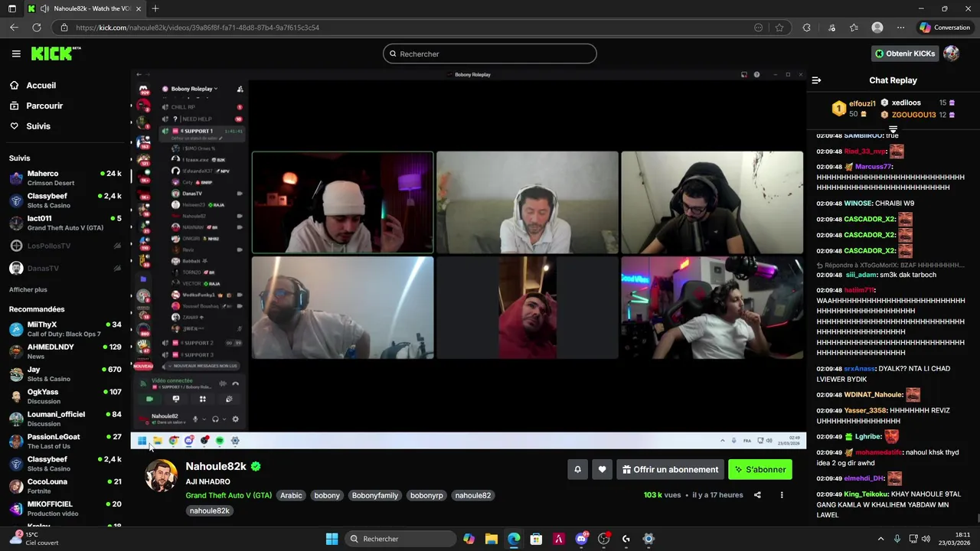The width and height of the screenshot is (980, 551).
Task: Go back with browser back arrow
Action: 15,28
